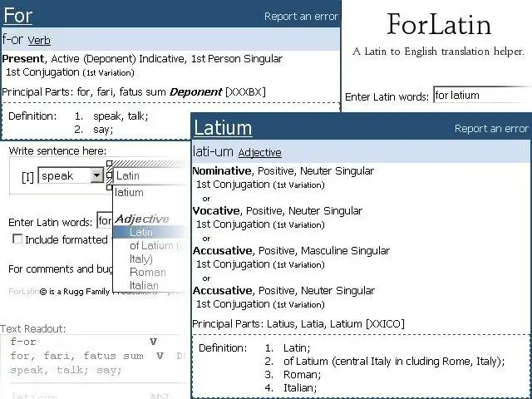Click 'speak, talk; say;' in Text Readout
532x399 pixels.
click(x=66, y=370)
